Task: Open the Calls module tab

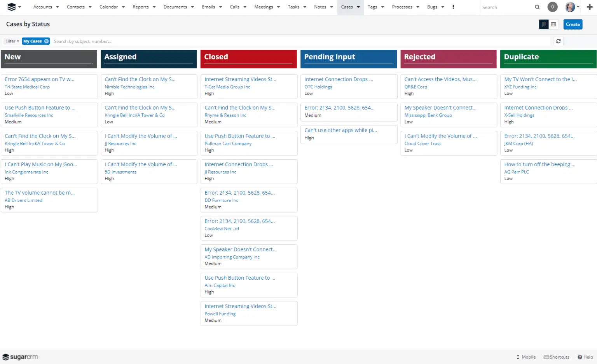Action: 234,7
